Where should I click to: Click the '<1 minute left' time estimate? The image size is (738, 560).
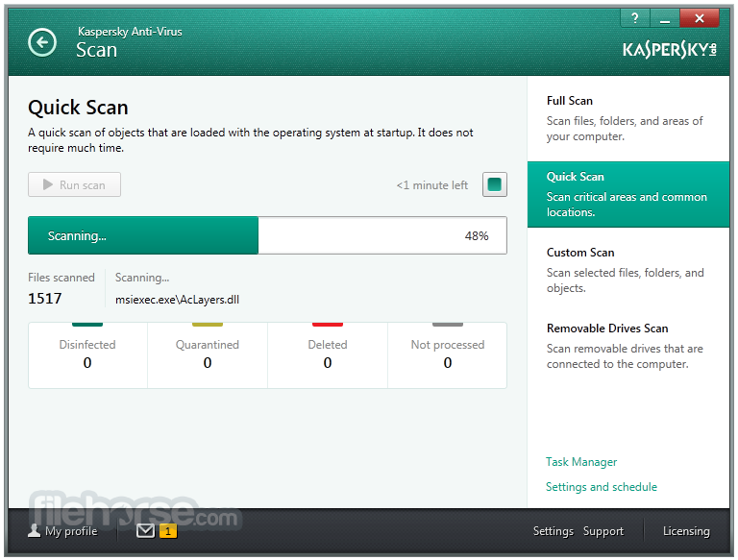tap(432, 185)
